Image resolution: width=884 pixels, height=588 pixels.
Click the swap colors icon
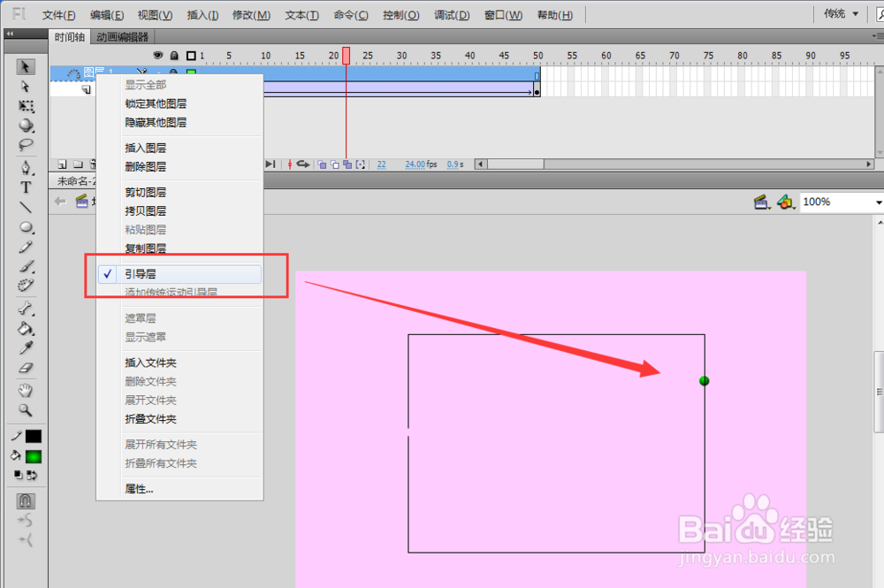point(32,475)
